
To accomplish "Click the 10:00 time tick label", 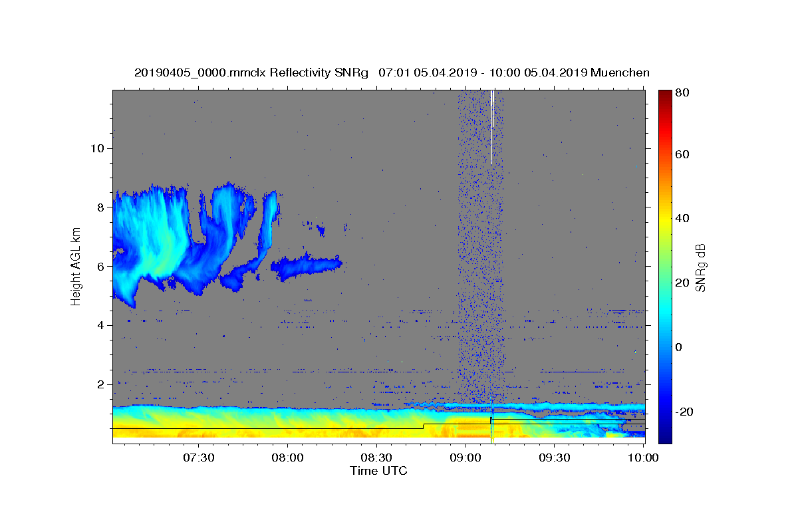I will click(x=643, y=458).
